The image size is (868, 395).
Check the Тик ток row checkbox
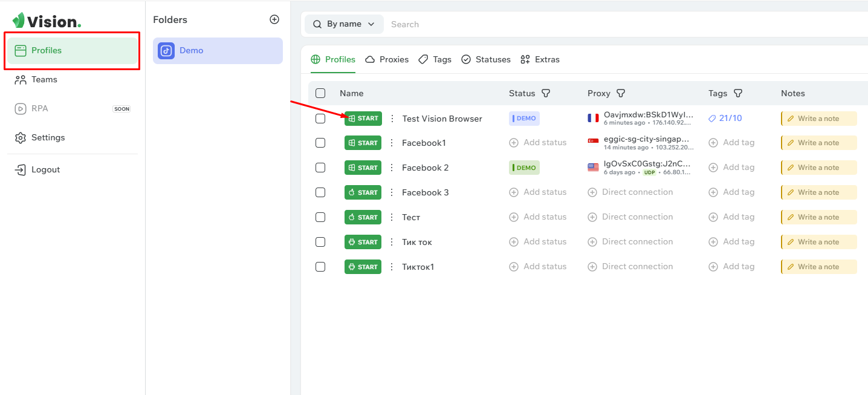click(x=320, y=242)
